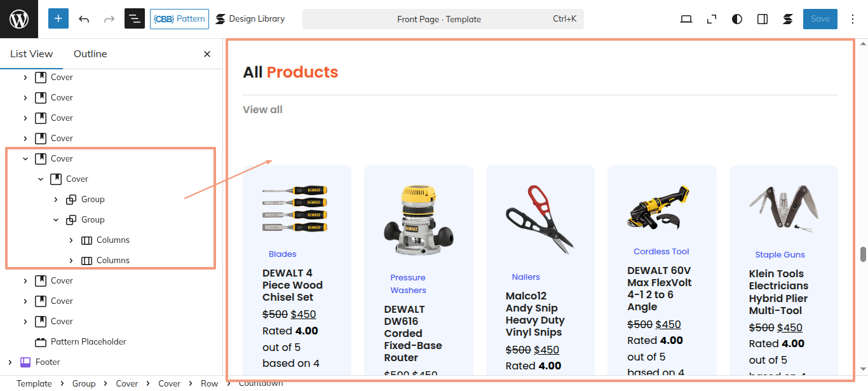Open the Stackable settings icon
Image resolution: width=868 pixels, height=391 pixels.
click(788, 19)
